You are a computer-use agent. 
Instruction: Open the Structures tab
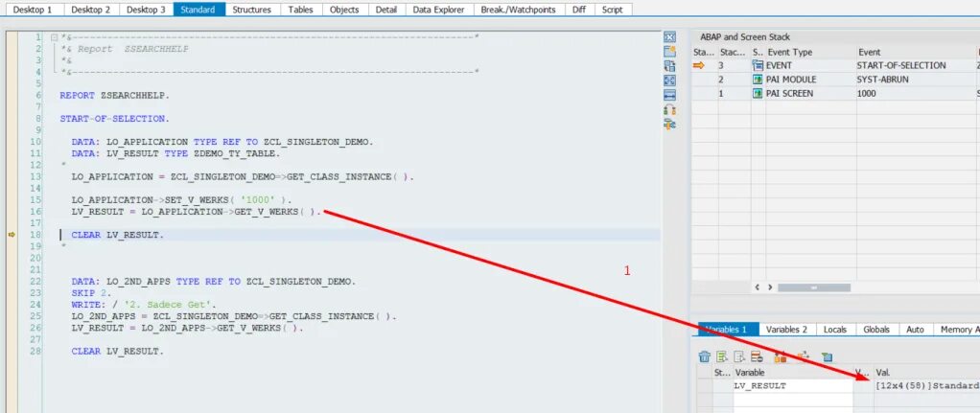tap(252, 10)
